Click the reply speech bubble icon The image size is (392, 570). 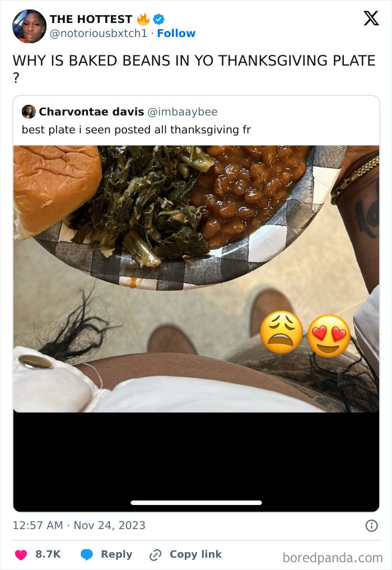pos(86,555)
